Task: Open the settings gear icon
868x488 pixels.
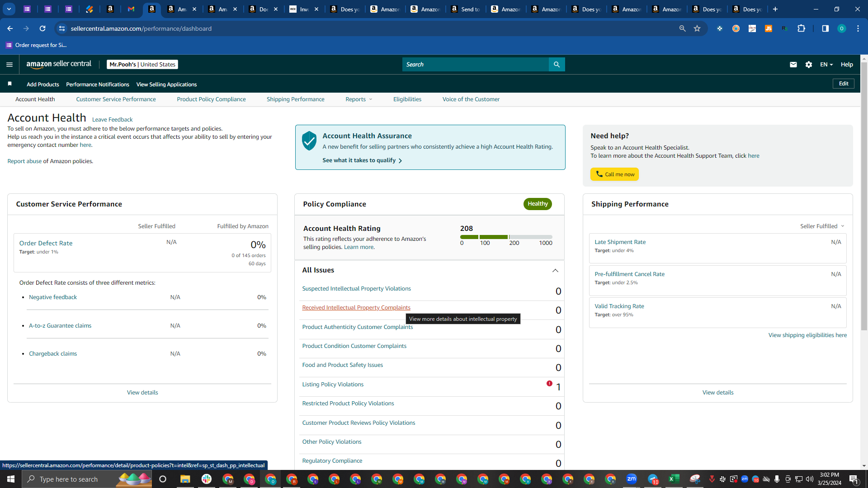Action: (x=809, y=65)
